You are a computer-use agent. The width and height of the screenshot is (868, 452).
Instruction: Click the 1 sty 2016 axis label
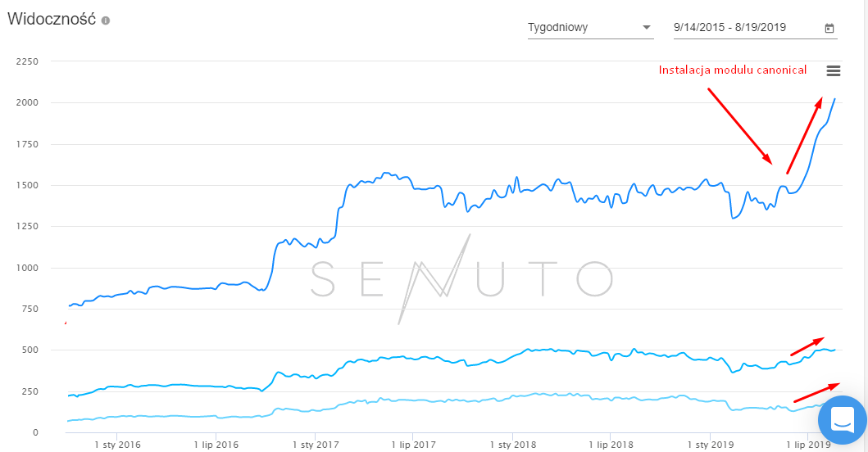pos(117,445)
